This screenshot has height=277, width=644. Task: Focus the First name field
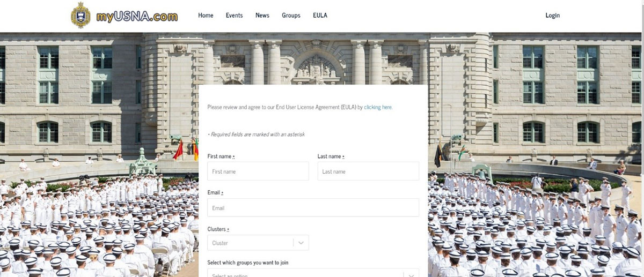coord(258,171)
